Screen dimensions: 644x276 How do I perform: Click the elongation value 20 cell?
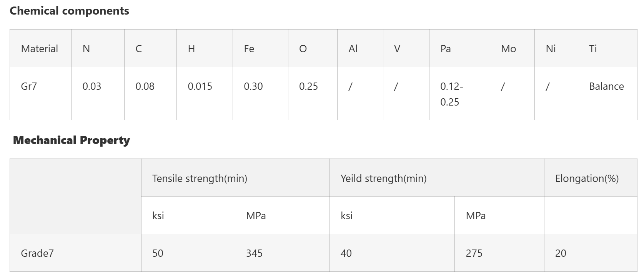(561, 253)
